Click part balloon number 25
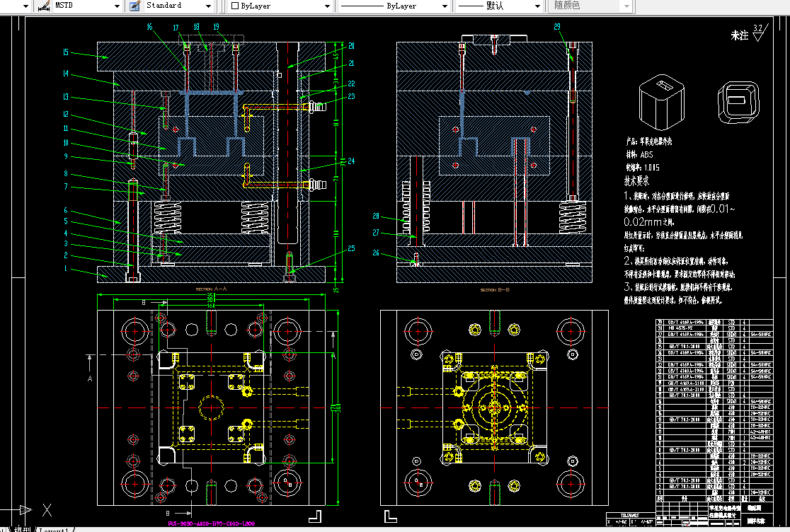This screenshot has width=790, height=532. click(351, 248)
